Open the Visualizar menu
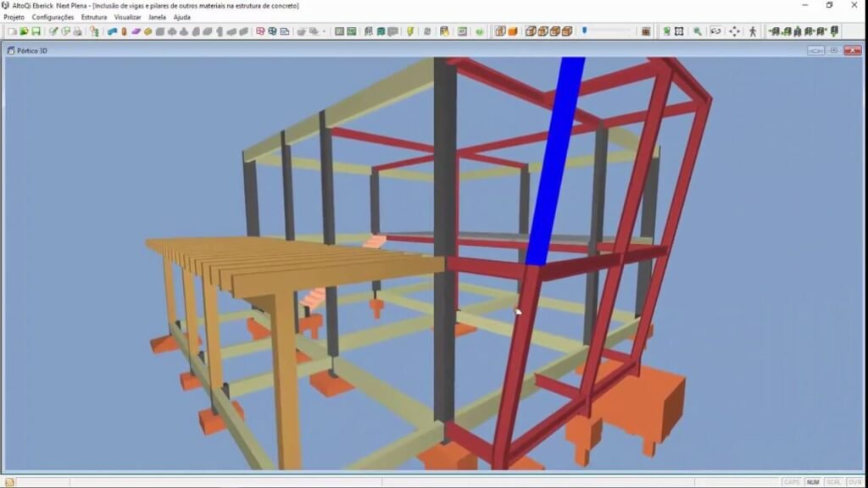Viewport: 868px width, 488px height. (127, 17)
